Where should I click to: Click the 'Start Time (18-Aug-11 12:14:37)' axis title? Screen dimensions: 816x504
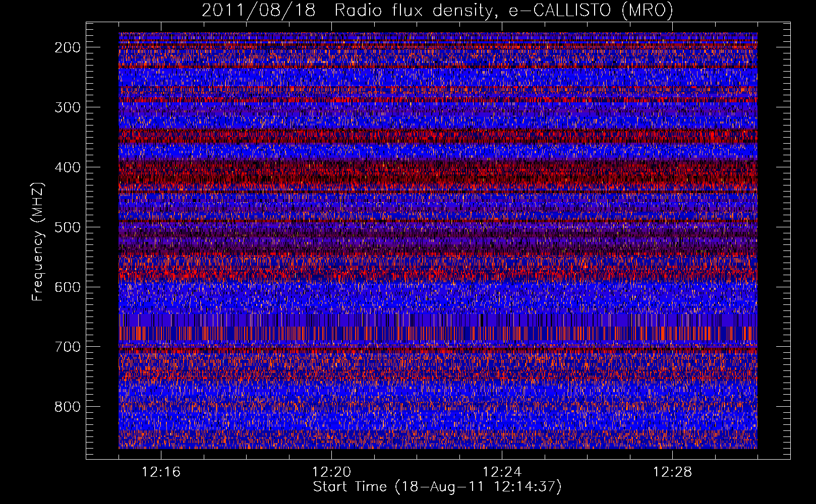point(437,487)
